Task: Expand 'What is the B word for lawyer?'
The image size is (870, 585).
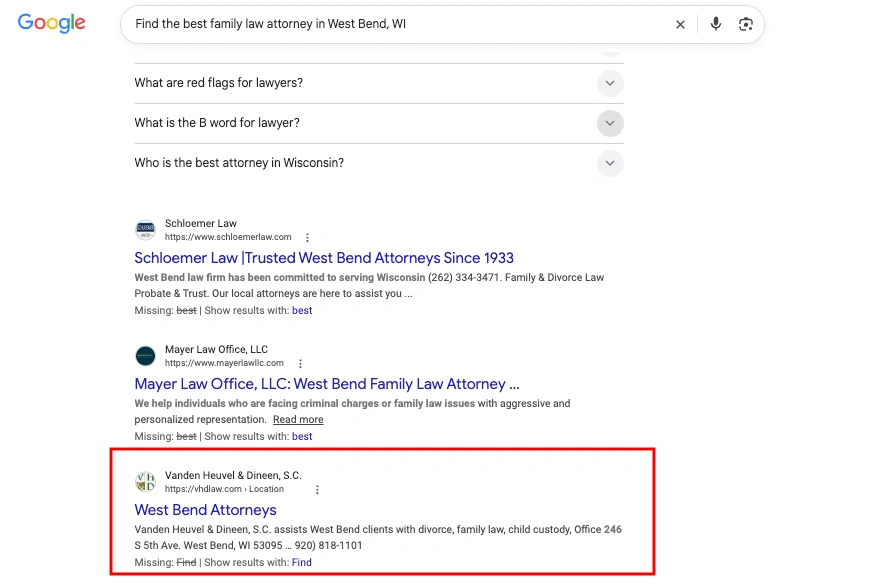Action: click(x=379, y=123)
